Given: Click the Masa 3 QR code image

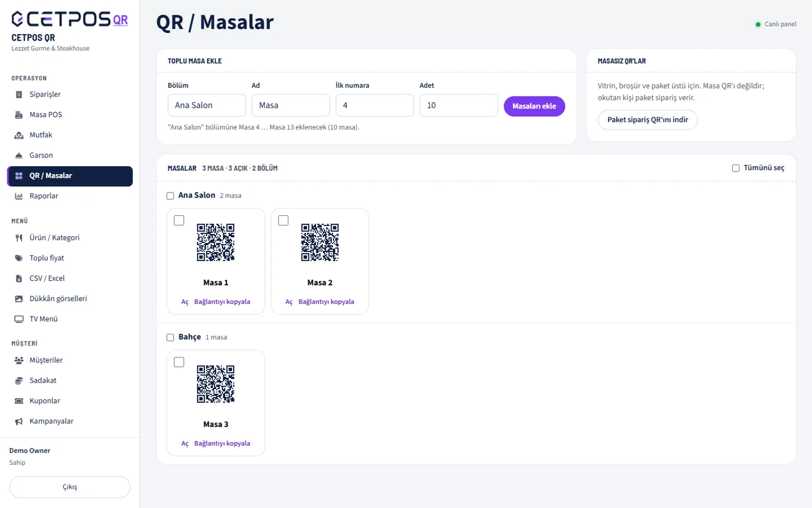Looking at the screenshot, I should pos(216,384).
